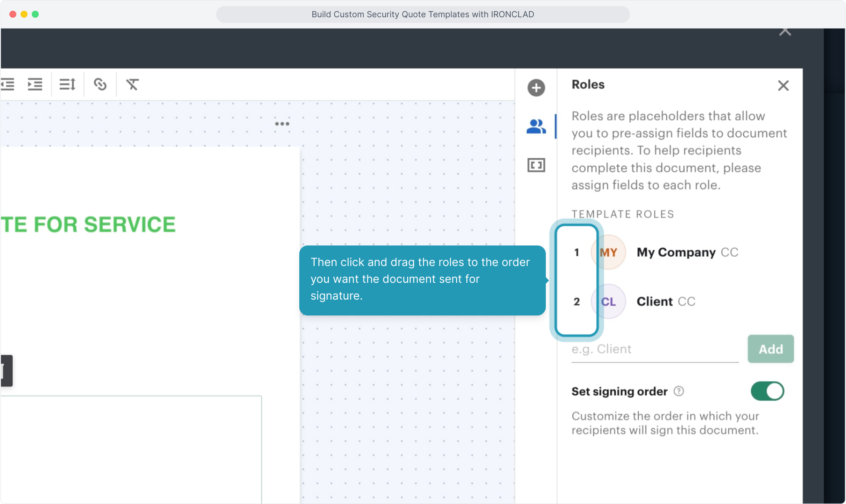The width and height of the screenshot is (846, 504).
Task: Open the add content plus icon
Action: point(536,88)
